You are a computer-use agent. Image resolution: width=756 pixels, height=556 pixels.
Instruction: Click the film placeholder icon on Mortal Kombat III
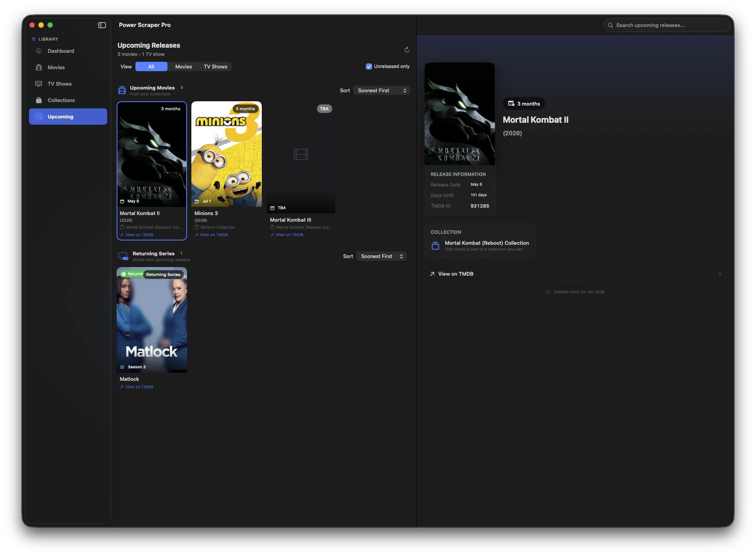pos(301,154)
